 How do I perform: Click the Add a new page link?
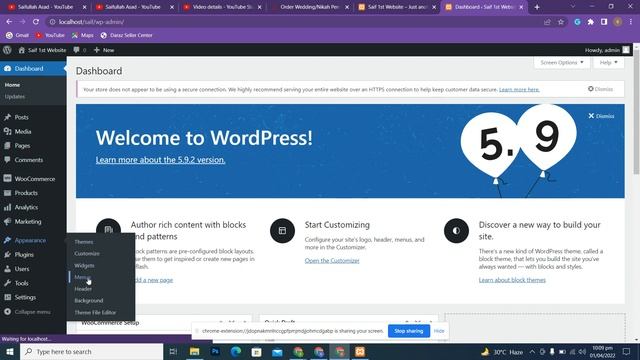coord(153,280)
